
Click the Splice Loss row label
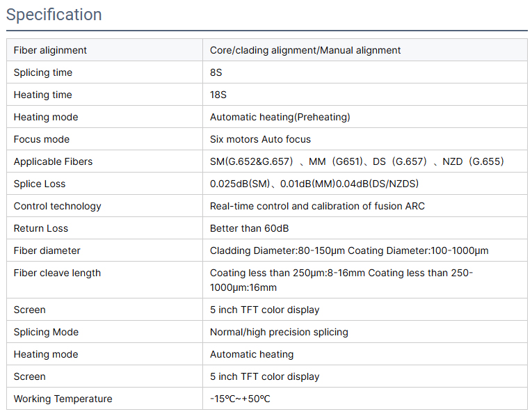[x=40, y=184]
